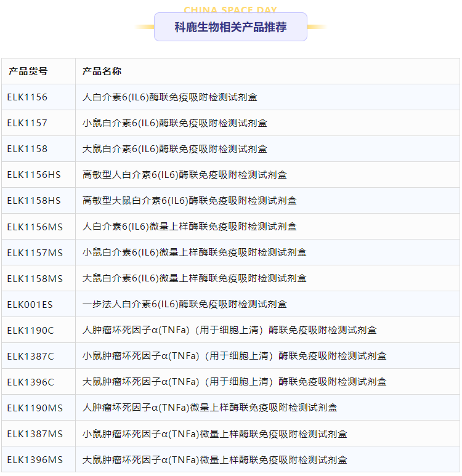462x476 pixels.
Task: Click 小鼠白介素6(IL6)微量上样 product name
Action: 195,252
